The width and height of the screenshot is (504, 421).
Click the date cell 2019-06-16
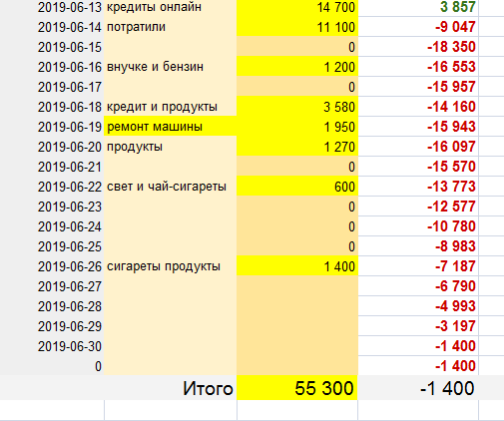(x=52, y=67)
